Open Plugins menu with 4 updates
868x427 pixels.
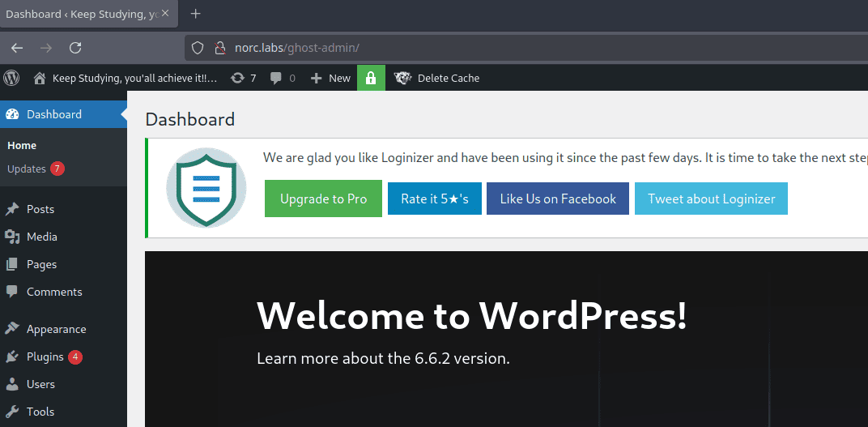(45, 357)
